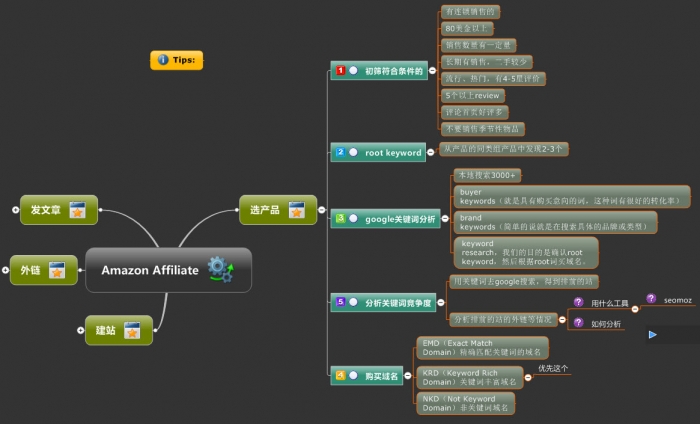Select the 本地搜索3000+ node
The image size is (700, 424).
tap(487, 175)
